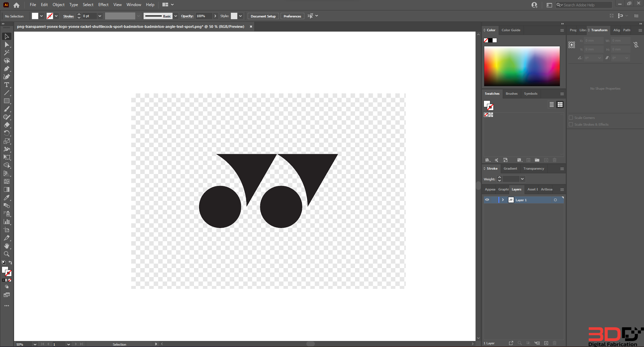Pick the Magic Wand tool
This screenshot has width=644, height=347.
[6, 53]
